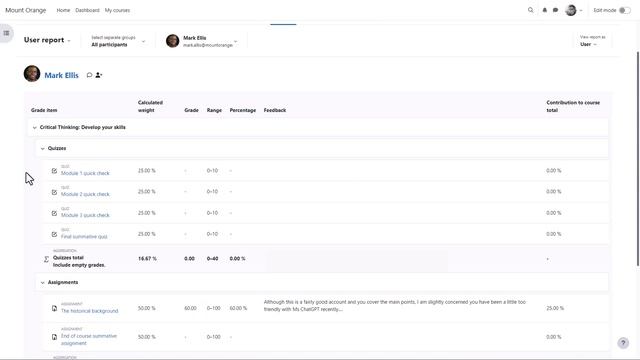Click the Mount Orange site logo
The width and height of the screenshot is (640, 360).
coord(26,10)
